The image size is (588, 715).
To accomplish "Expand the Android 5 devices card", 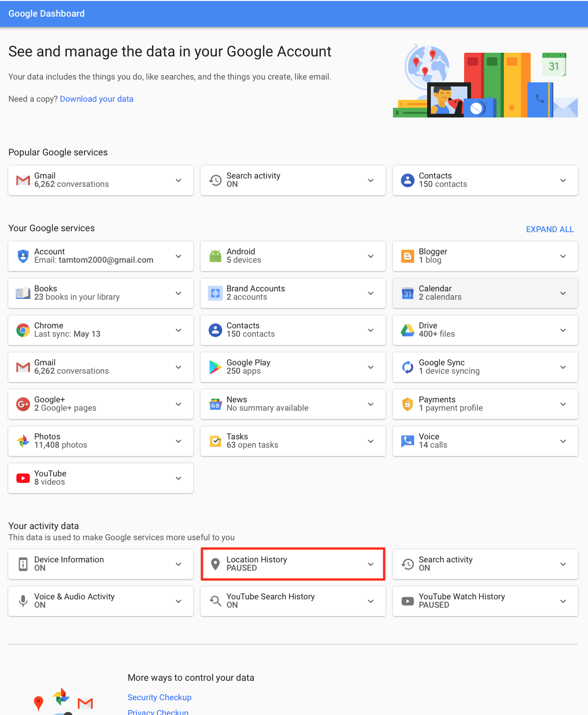I will [x=371, y=256].
